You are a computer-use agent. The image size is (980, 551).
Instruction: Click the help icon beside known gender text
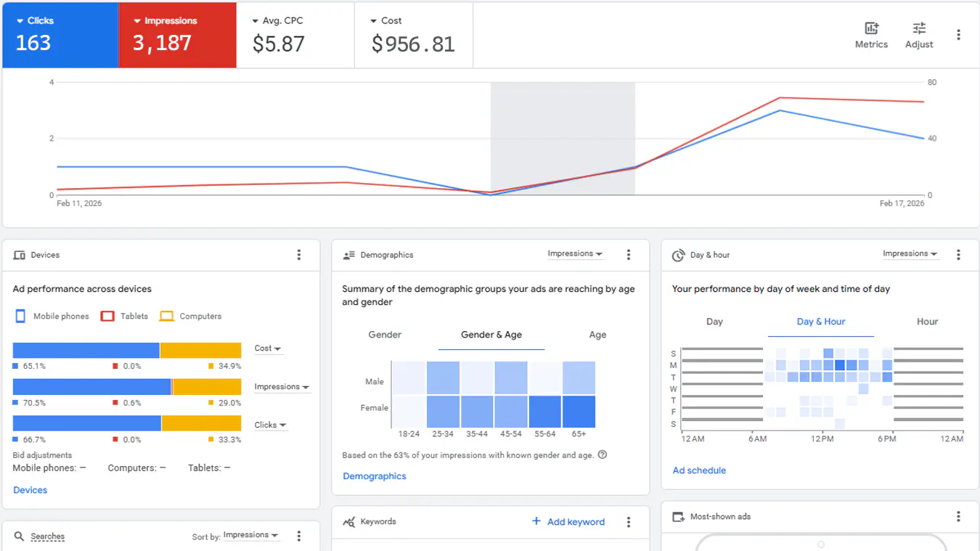(x=602, y=455)
